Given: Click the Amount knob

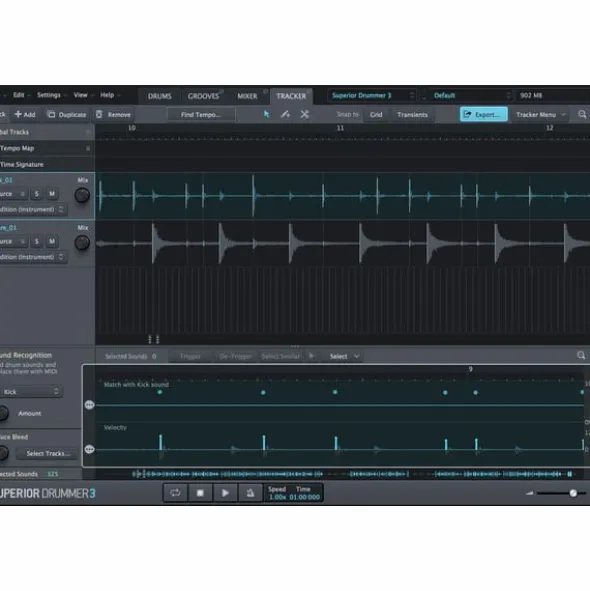Looking at the screenshot, I should (3, 413).
